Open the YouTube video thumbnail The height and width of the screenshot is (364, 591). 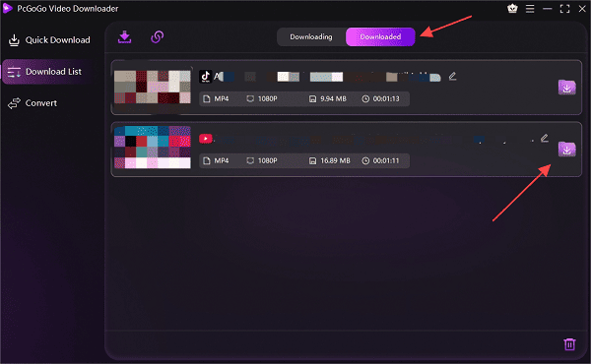(153, 148)
